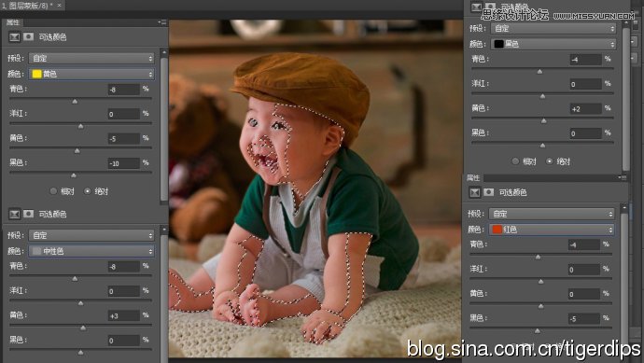Click the Selective Color adjustment icon above the Reds settings
This screenshot has height=363, width=644.
coord(475,192)
